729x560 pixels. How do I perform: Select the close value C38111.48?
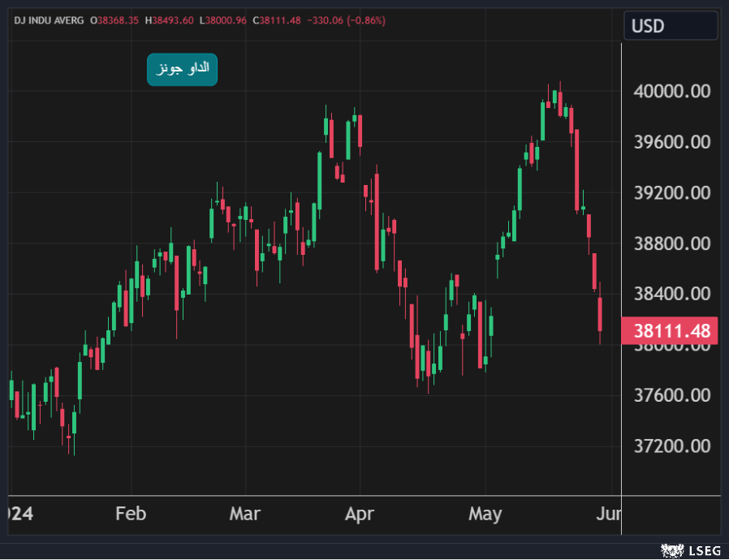coord(277,20)
